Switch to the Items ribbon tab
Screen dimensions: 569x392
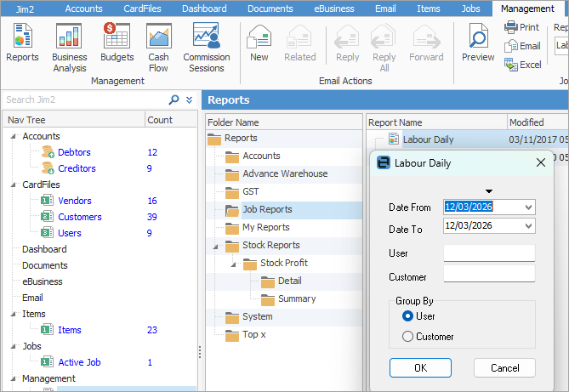click(x=428, y=9)
